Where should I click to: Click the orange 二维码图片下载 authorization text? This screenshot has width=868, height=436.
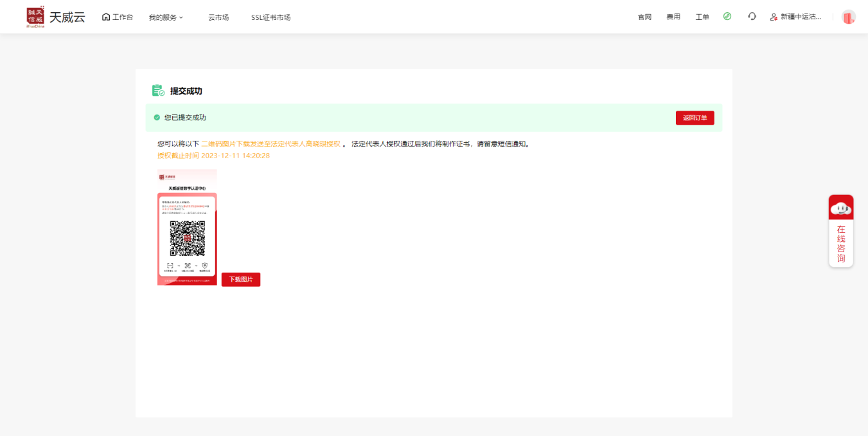click(270, 144)
